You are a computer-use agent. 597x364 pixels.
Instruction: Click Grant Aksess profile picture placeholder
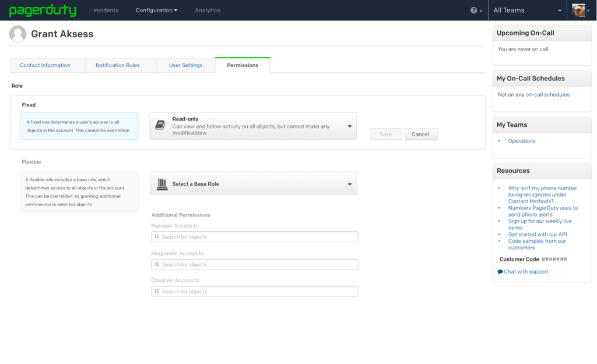coord(18,34)
